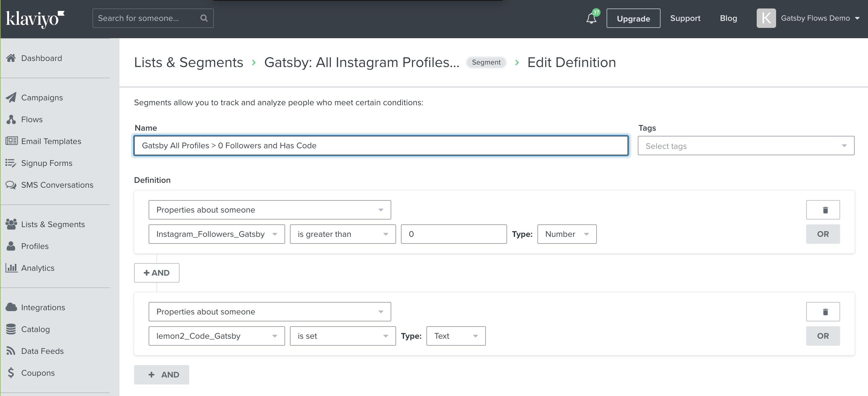Open second Properties about someone dropdown
Viewport: 868px width, 396px height.
pos(270,312)
